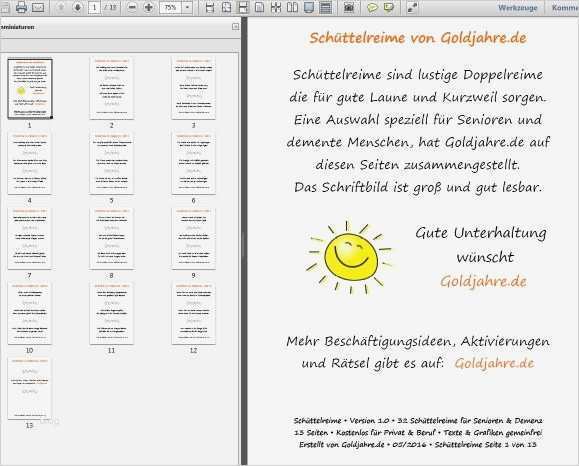
Task: Go to the next page with down arrow
Action: click(x=78, y=7)
